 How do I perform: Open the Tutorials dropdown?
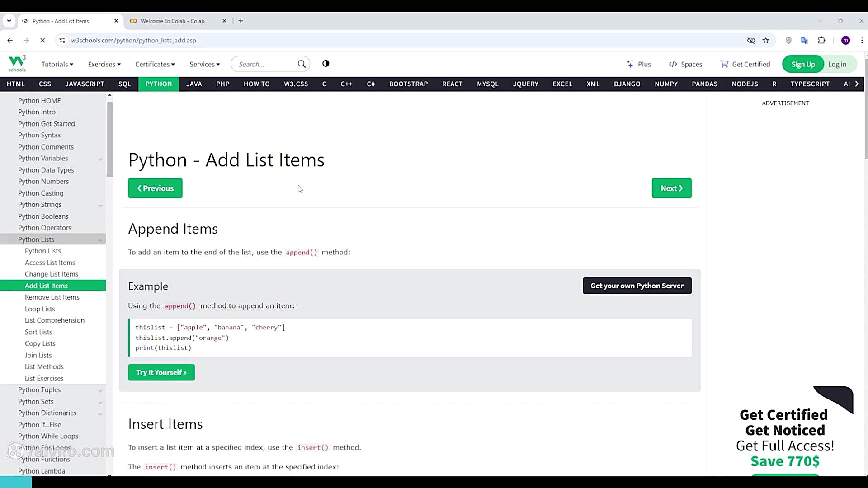[x=57, y=64]
